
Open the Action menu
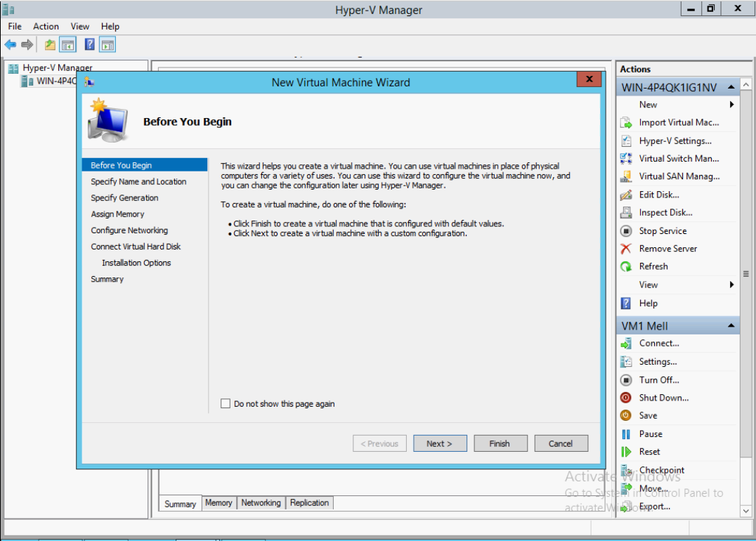coord(46,26)
